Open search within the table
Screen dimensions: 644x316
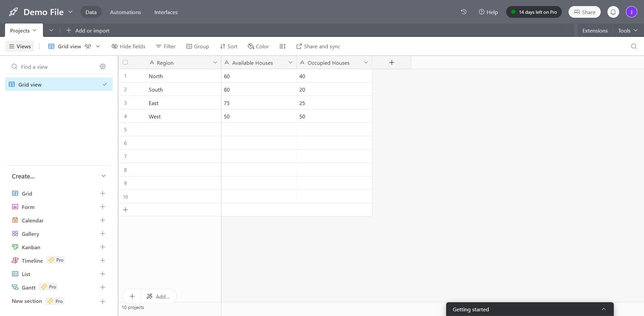(634, 46)
